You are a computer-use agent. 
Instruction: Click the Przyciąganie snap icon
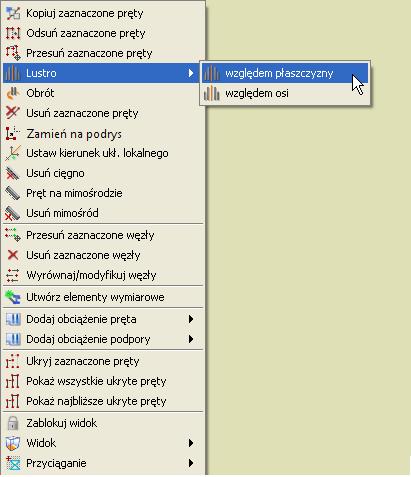(13, 463)
